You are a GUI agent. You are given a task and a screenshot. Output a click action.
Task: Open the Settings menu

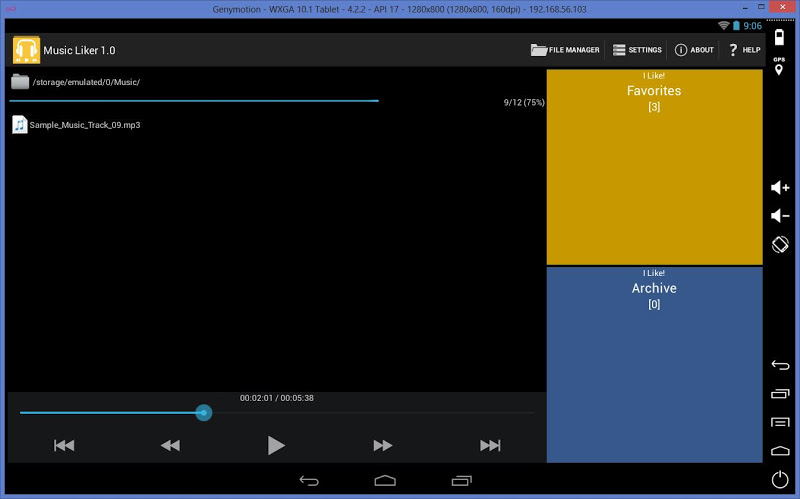pyautogui.click(x=637, y=50)
